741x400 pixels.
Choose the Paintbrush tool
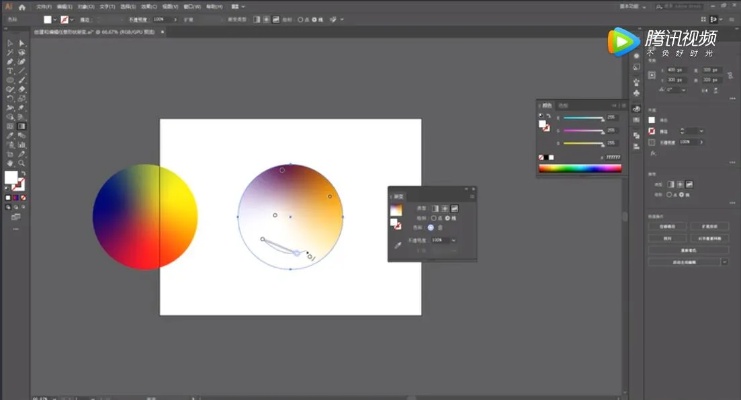[x=22, y=80]
